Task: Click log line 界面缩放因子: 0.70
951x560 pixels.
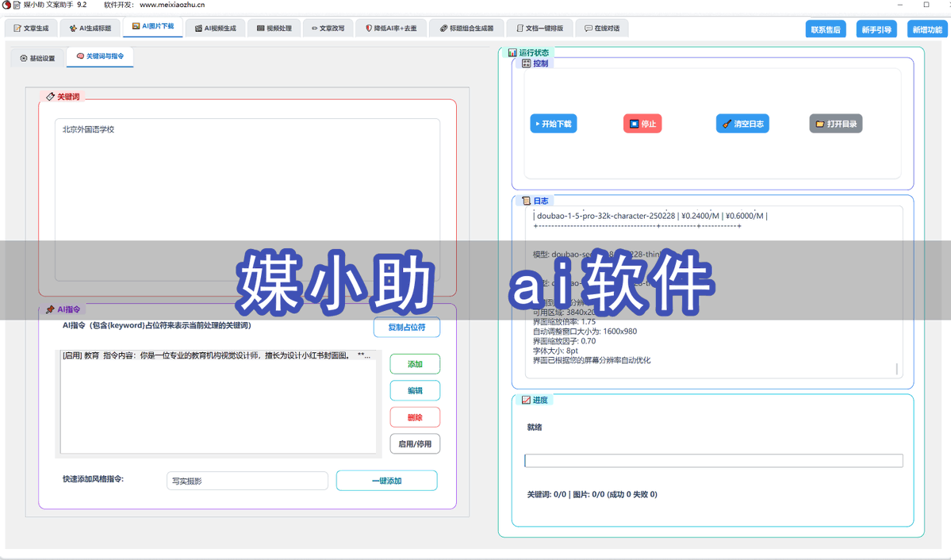Action: pos(564,341)
